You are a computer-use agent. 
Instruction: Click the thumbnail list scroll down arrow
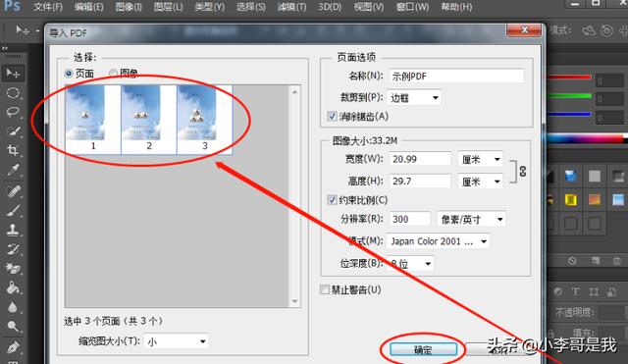pyautogui.click(x=294, y=301)
